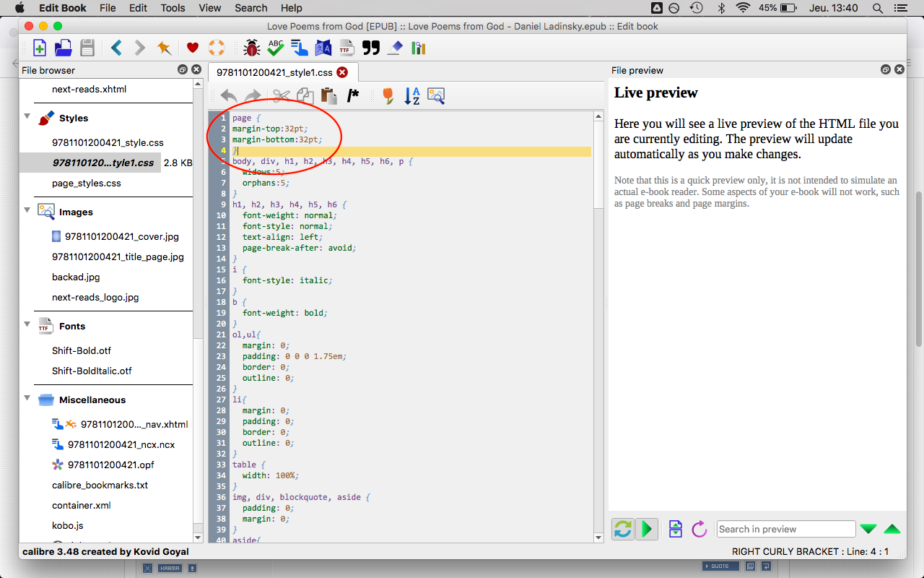
Task: Open the Table of Contents editor icon
Action: click(300, 48)
